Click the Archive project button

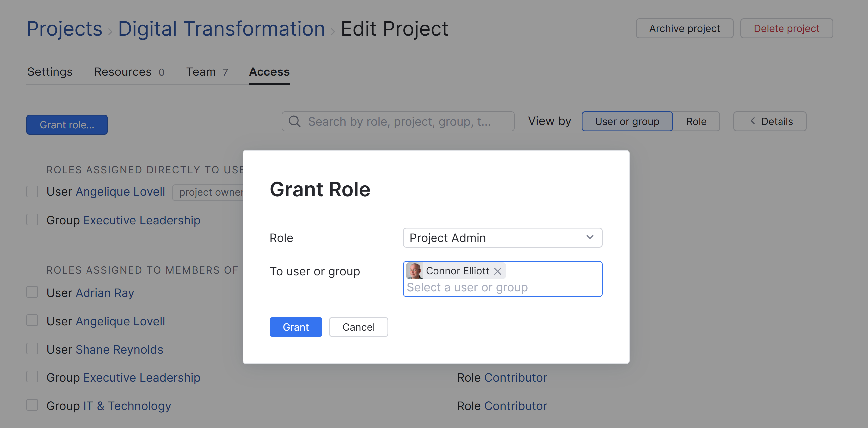(x=684, y=28)
